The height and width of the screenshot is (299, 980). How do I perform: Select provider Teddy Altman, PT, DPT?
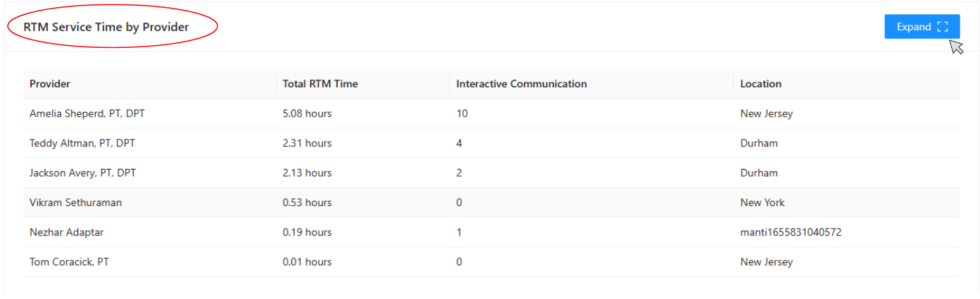(82, 143)
